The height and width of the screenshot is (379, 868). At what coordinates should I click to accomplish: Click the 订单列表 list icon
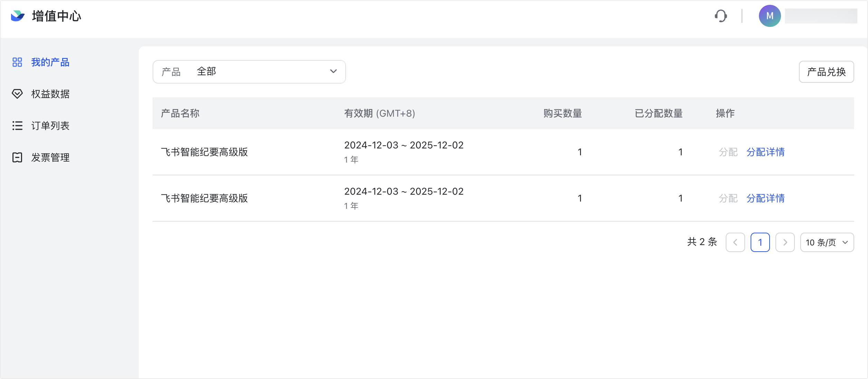17,126
